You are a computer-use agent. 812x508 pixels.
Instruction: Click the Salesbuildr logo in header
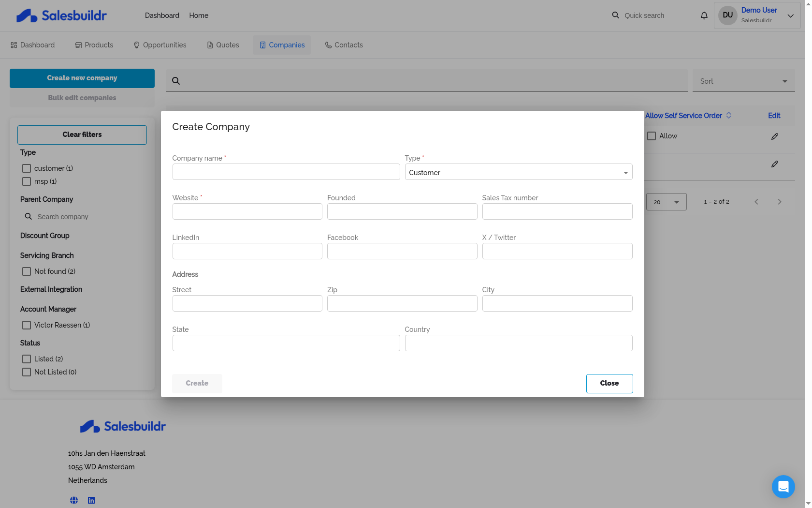pos(61,15)
